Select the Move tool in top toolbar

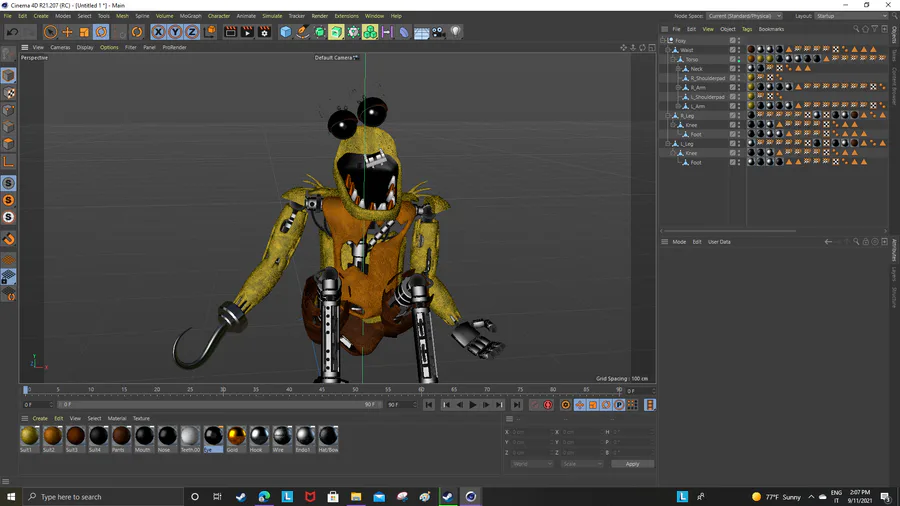tap(67, 32)
